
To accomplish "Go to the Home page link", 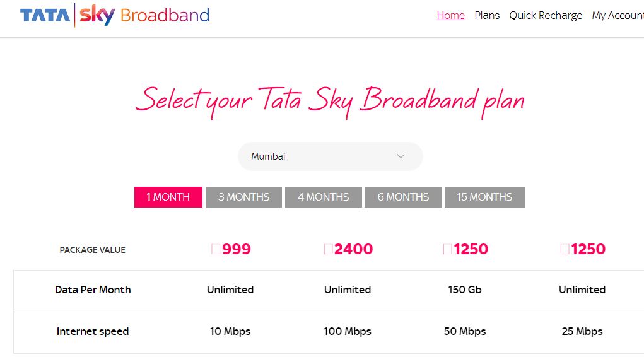I will pyautogui.click(x=450, y=15).
